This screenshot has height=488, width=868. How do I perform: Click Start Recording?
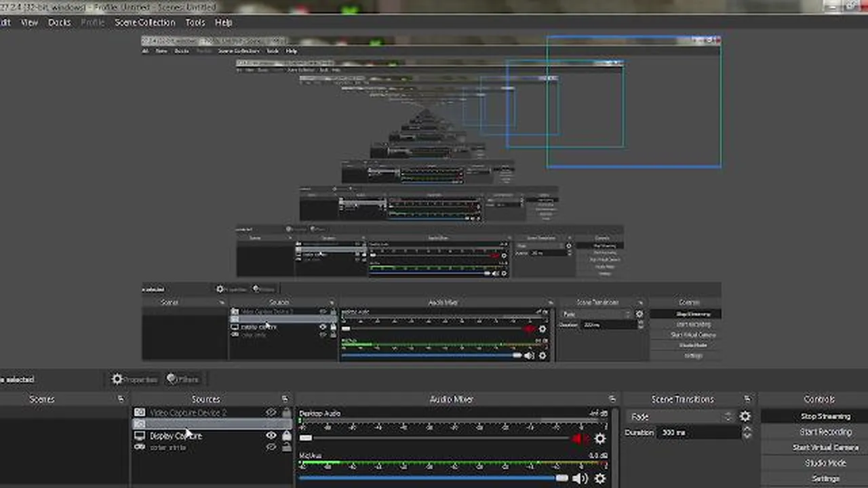[825, 432]
